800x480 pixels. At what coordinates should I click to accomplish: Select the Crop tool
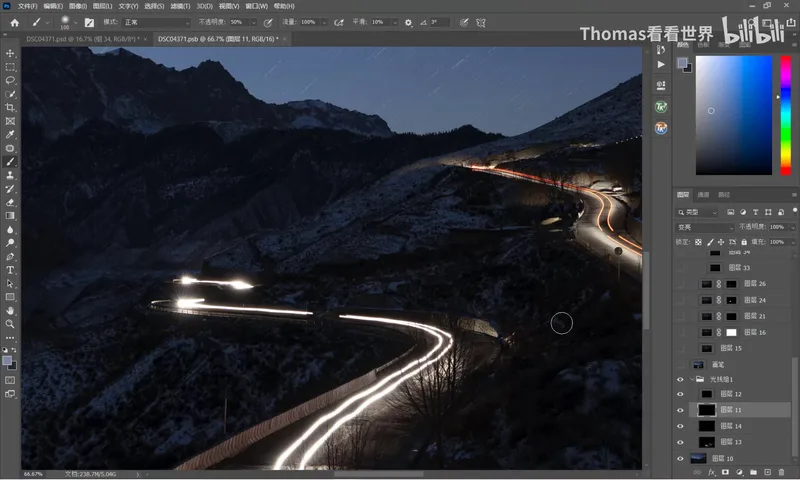coord(10,108)
